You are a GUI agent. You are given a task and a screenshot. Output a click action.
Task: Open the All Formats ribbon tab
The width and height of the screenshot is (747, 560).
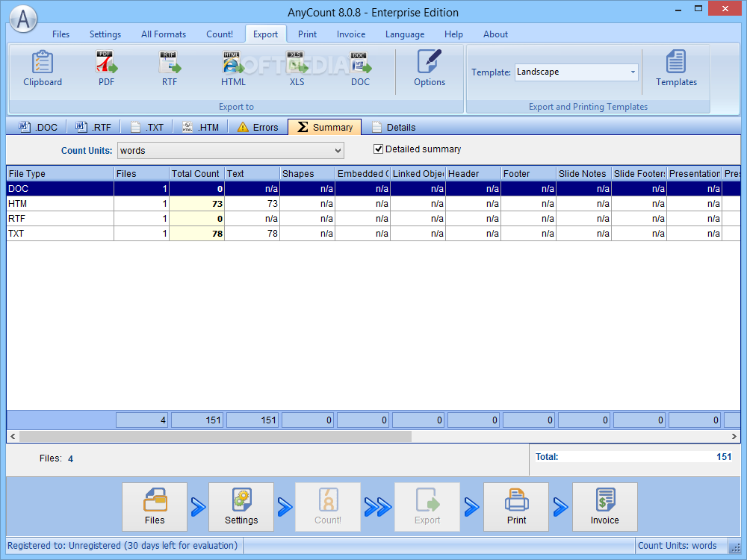coord(164,34)
